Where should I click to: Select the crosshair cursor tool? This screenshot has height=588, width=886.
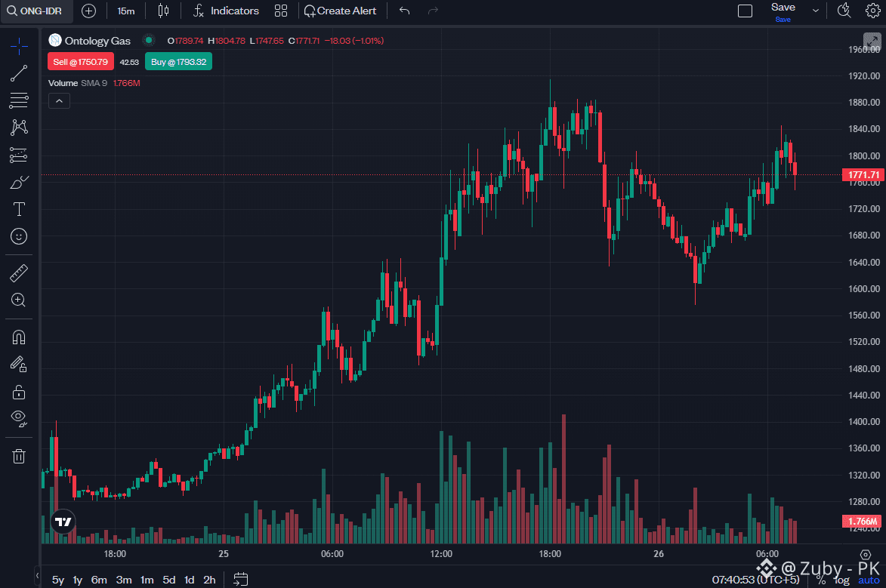click(19, 46)
